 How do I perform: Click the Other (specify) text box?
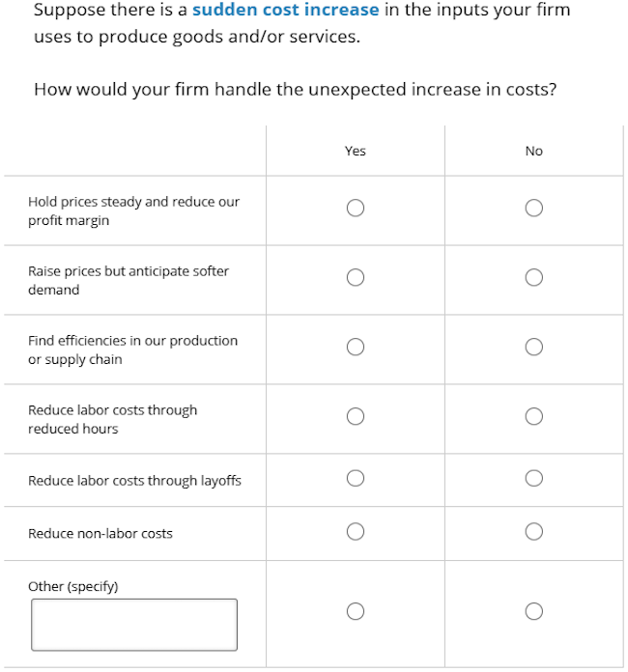click(x=134, y=625)
